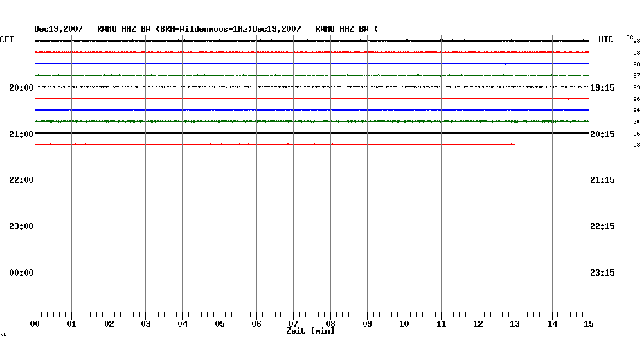Click DC value 26
The image size is (644, 342).
[x=636, y=99]
